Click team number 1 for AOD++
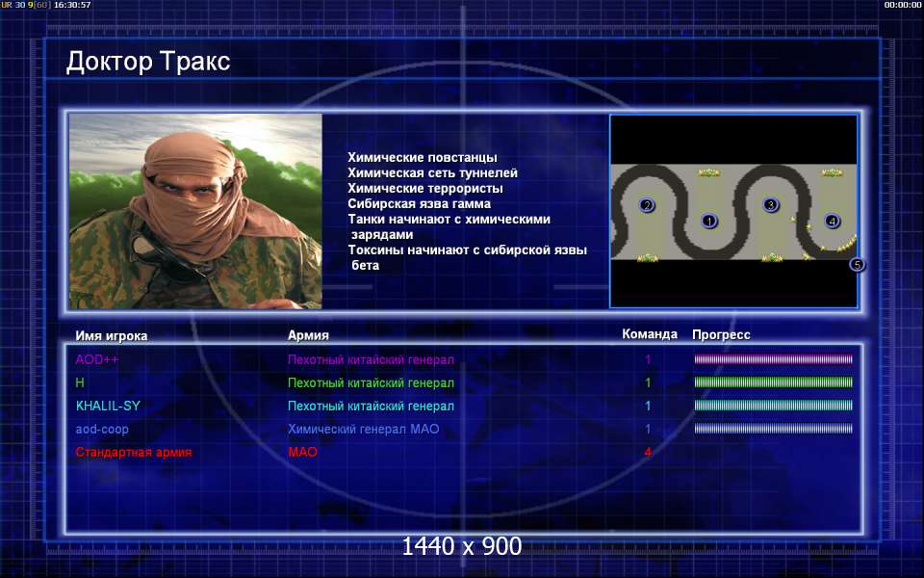Viewport: 924px width, 578px height. 648,359
